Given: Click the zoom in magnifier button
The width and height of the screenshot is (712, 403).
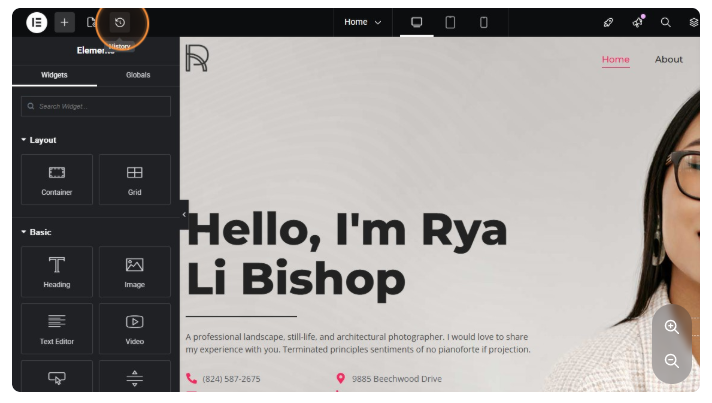Looking at the screenshot, I should [671, 327].
